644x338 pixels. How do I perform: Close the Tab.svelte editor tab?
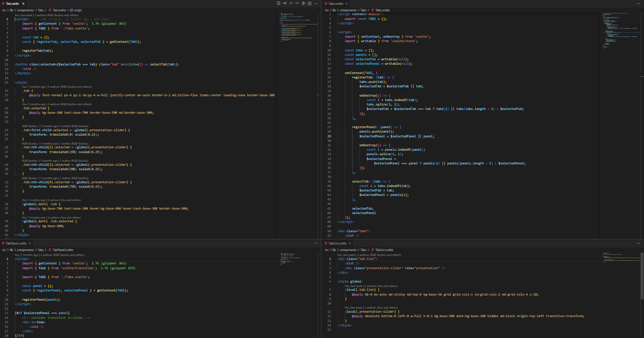click(23, 3)
